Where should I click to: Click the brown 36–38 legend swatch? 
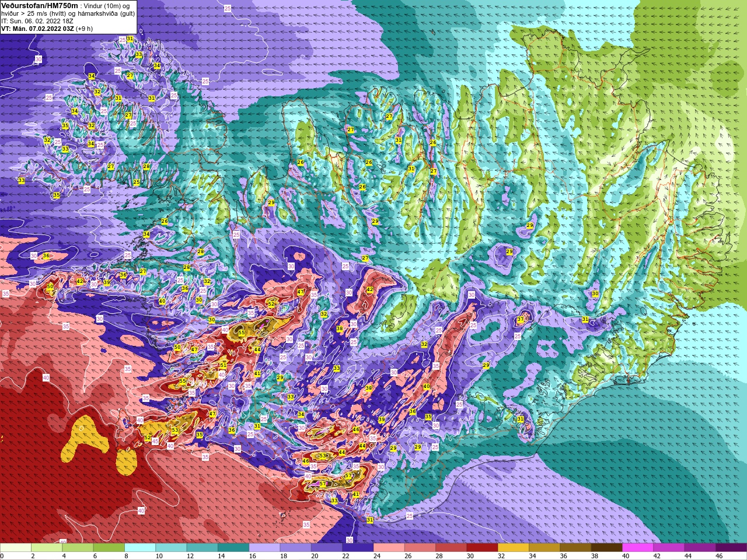point(576,548)
